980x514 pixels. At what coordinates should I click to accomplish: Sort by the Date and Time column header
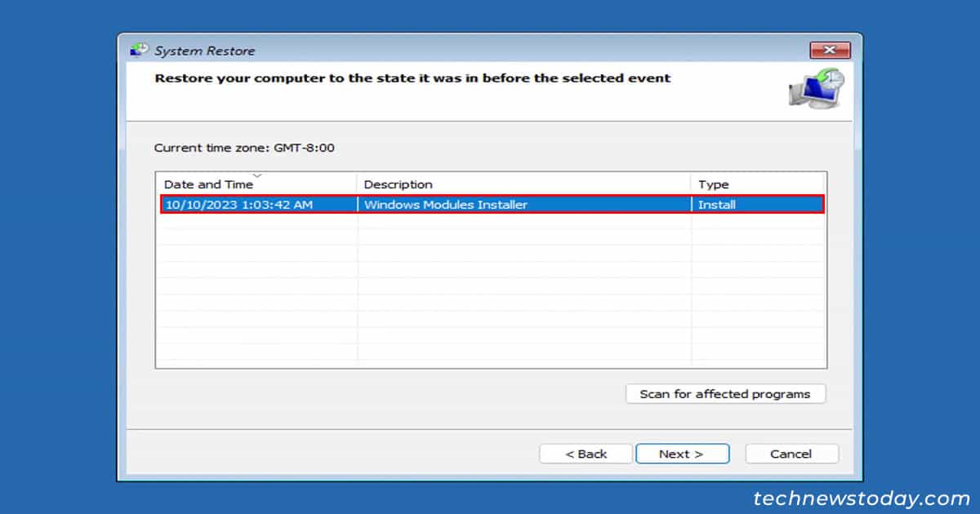point(256,184)
